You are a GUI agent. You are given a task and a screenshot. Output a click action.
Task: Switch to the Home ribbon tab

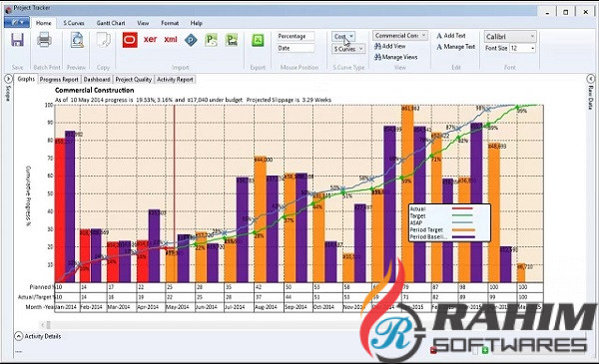44,23
